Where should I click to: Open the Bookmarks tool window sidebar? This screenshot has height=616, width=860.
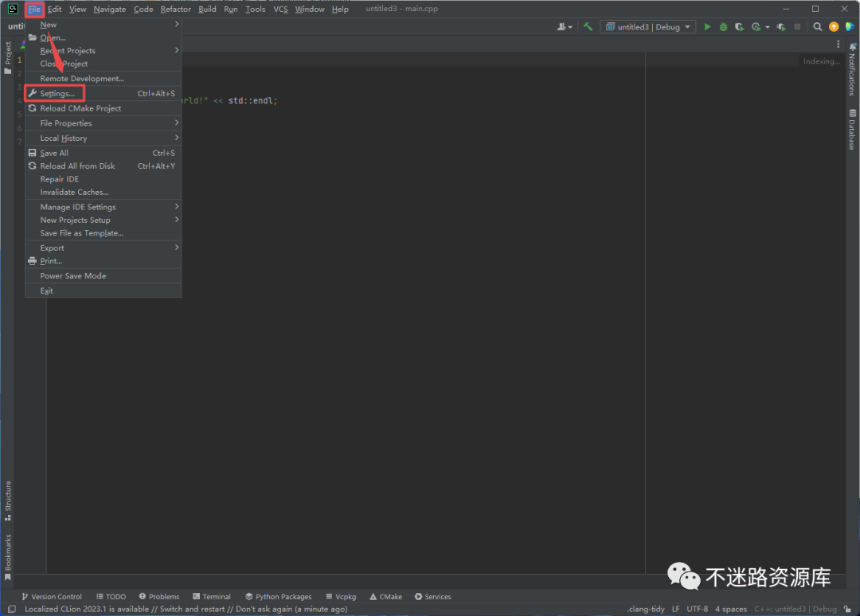tap(8, 557)
